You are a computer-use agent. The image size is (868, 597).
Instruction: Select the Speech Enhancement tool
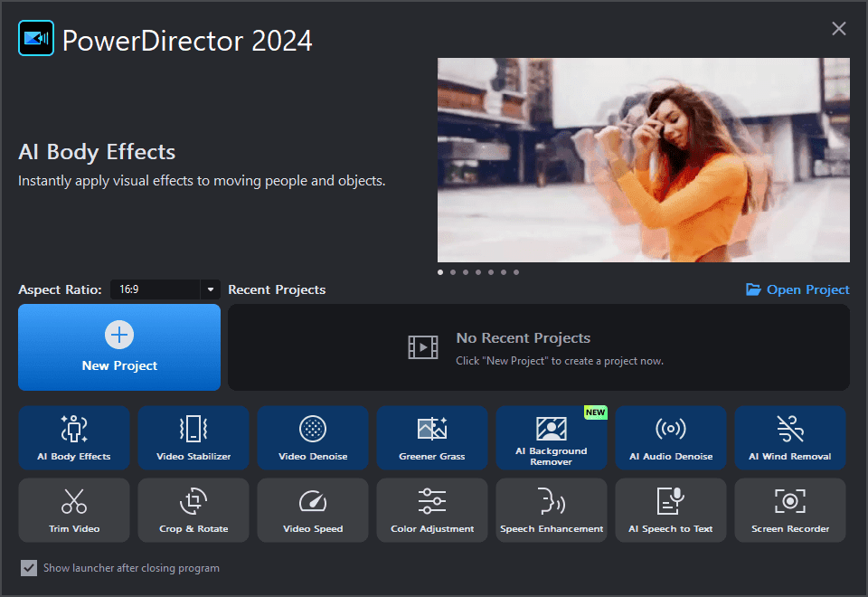pyautogui.click(x=552, y=510)
